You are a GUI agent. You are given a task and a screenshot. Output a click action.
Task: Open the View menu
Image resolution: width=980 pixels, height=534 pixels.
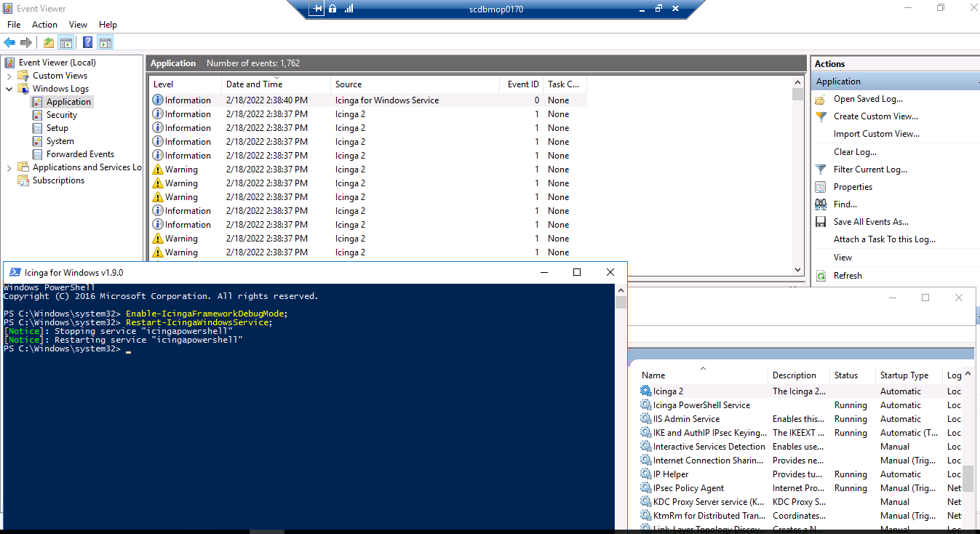click(x=78, y=24)
